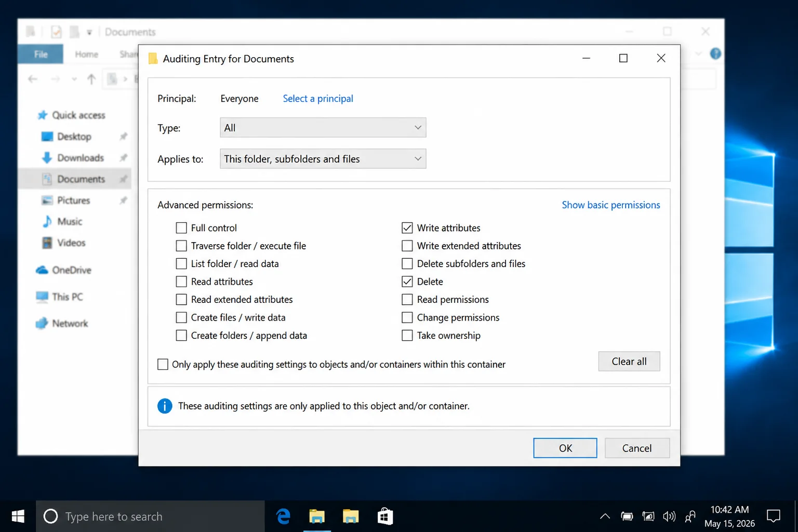This screenshot has height=532, width=798.
Task: Uncheck the Delete permission
Action: click(407, 282)
